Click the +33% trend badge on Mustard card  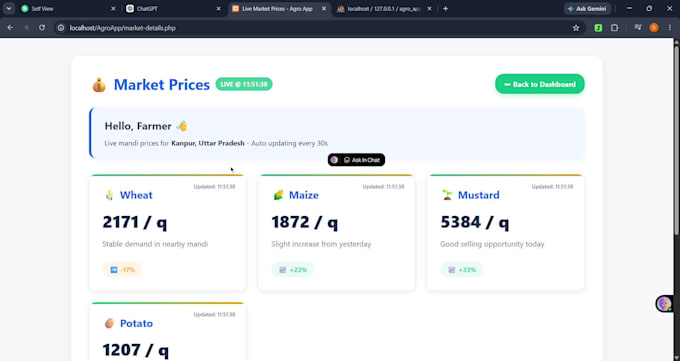[461, 270]
